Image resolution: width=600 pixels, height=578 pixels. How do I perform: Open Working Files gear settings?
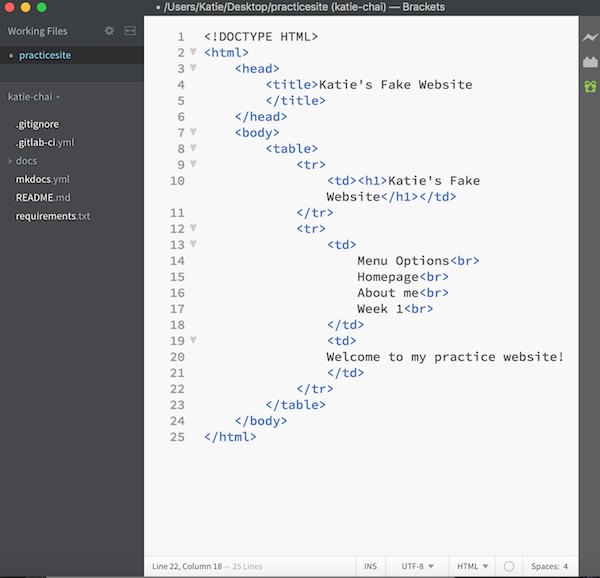point(109,31)
